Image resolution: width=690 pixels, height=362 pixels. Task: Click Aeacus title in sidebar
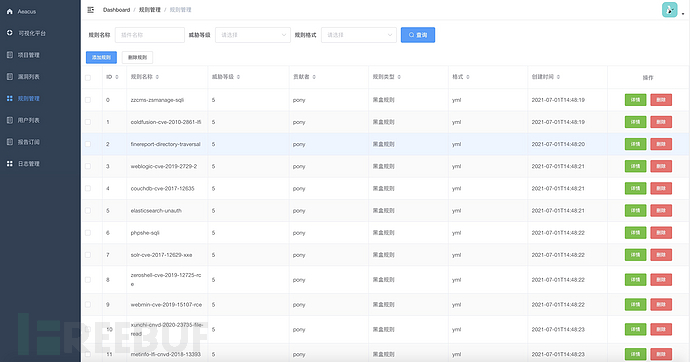(x=27, y=11)
